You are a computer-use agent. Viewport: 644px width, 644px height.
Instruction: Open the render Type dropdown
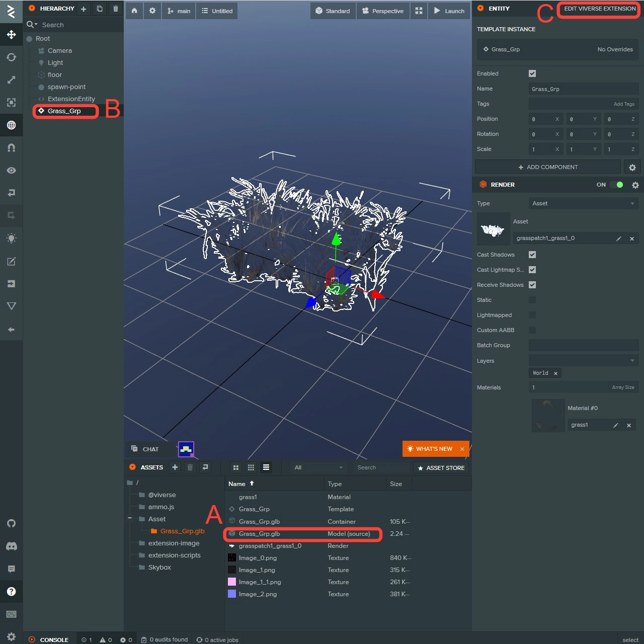click(583, 203)
